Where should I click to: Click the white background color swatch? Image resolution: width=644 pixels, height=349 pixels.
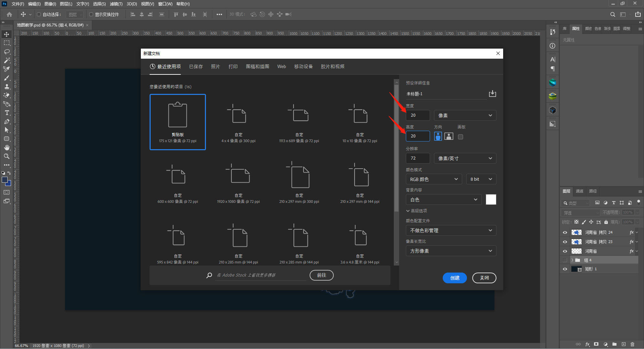(x=491, y=199)
